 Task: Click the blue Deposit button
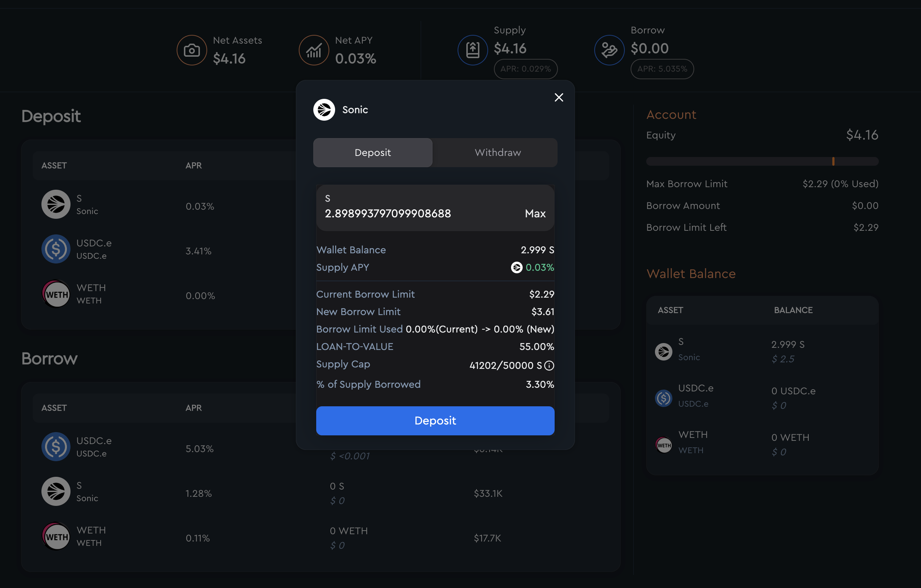click(x=435, y=420)
